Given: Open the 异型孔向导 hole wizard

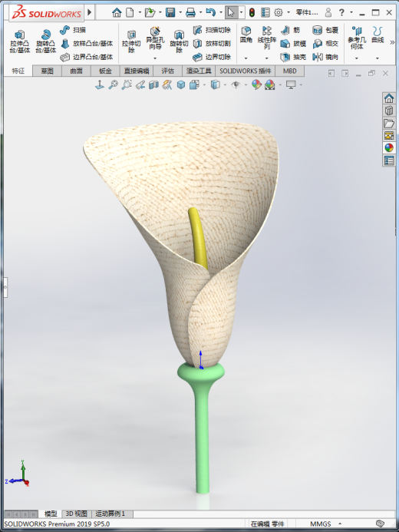Looking at the screenshot, I should pos(155,38).
